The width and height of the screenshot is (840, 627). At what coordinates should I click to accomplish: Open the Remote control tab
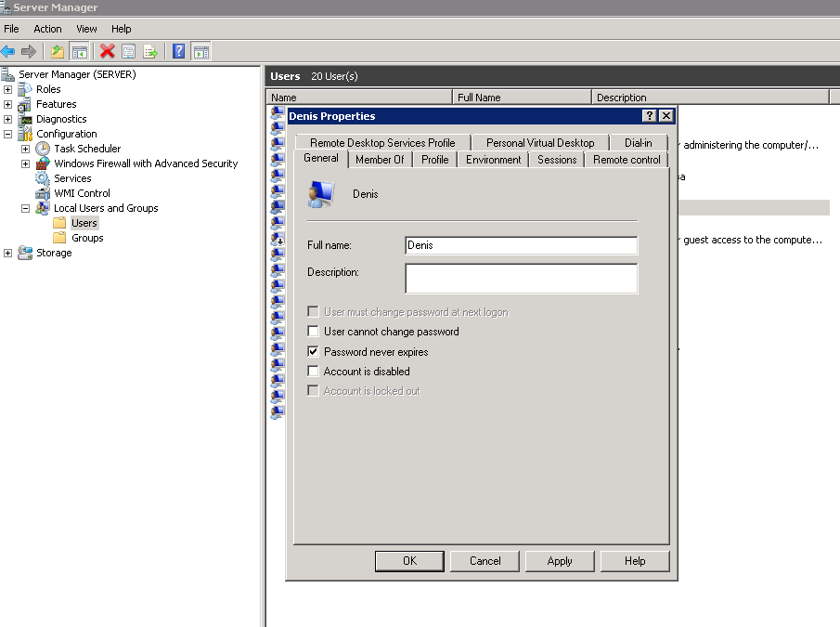tap(627, 160)
